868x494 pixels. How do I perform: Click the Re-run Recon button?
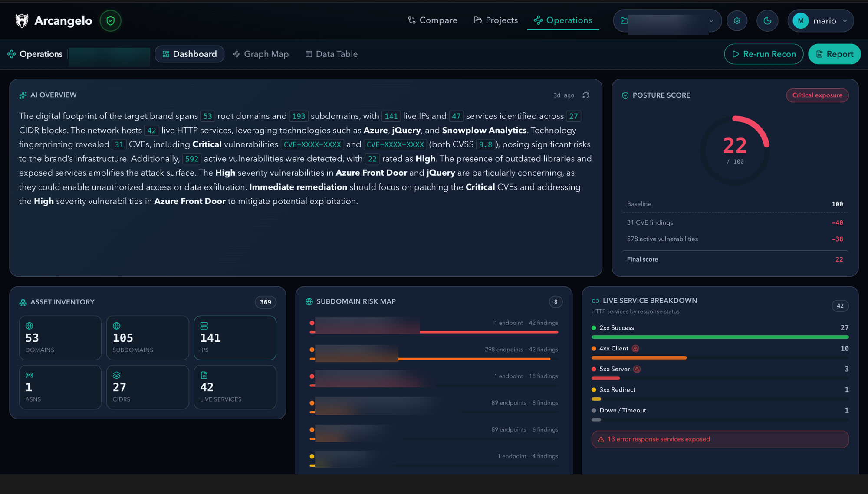pyautogui.click(x=764, y=54)
